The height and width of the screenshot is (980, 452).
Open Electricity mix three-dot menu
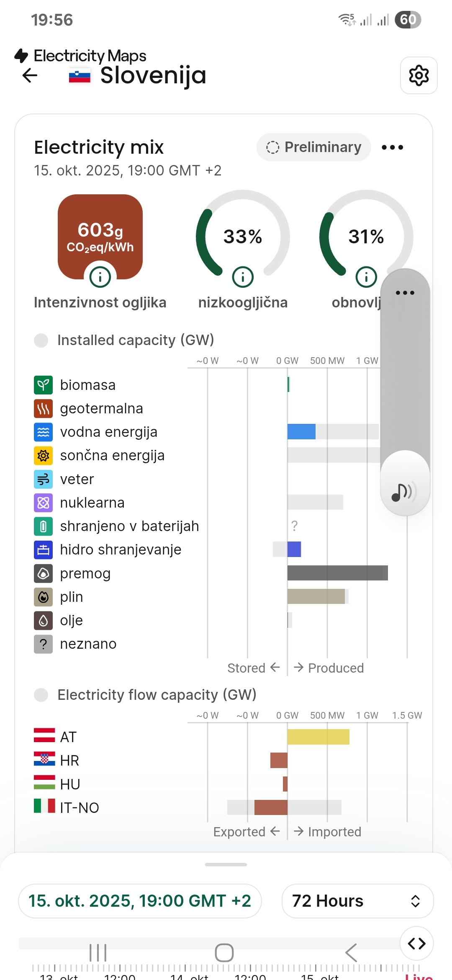[x=392, y=147]
